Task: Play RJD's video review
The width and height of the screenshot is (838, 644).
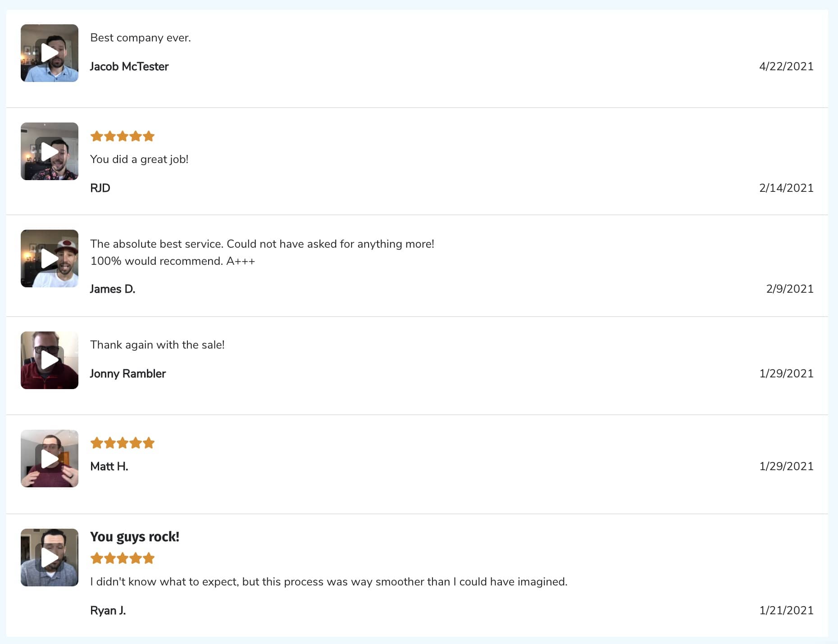Action: coord(50,151)
